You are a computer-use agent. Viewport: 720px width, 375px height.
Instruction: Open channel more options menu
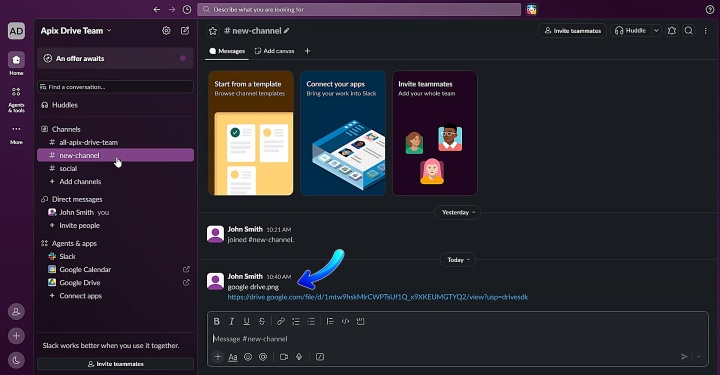tap(705, 30)
